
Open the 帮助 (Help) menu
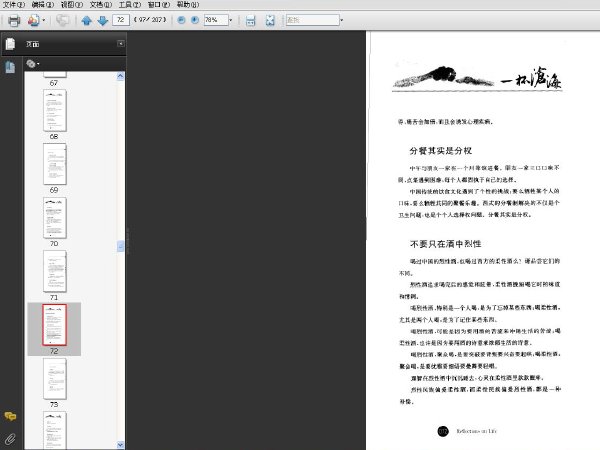tap(188, 5)
